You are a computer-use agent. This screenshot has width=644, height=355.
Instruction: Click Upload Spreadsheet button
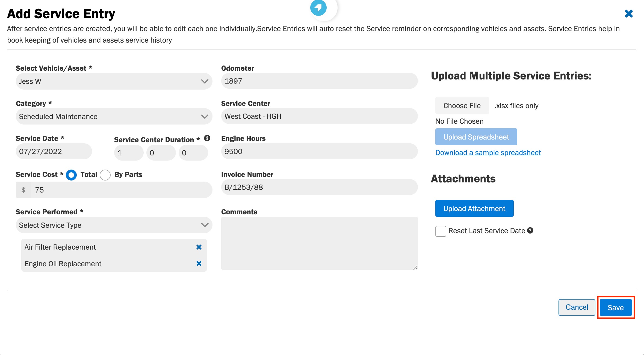[x=476, y=137]
